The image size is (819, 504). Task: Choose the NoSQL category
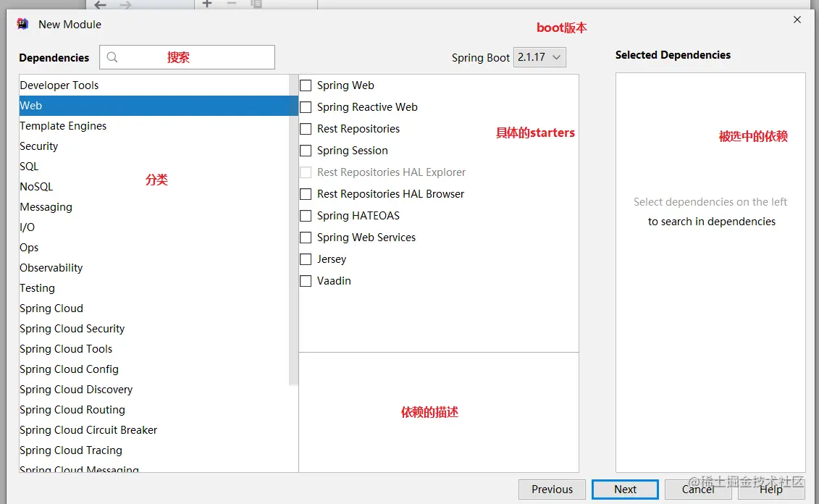pos(154,186)
